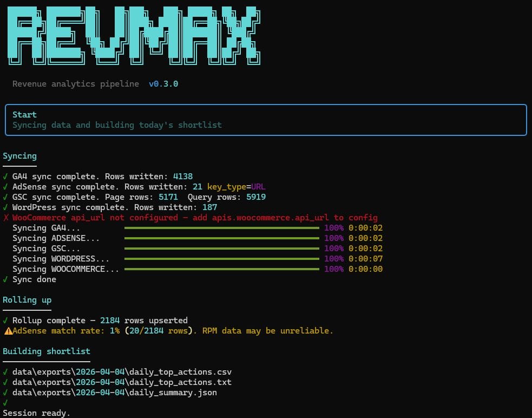
Task: Click the 0:00:00 elapsed time for WooCommerce
Action: point(365,269)
